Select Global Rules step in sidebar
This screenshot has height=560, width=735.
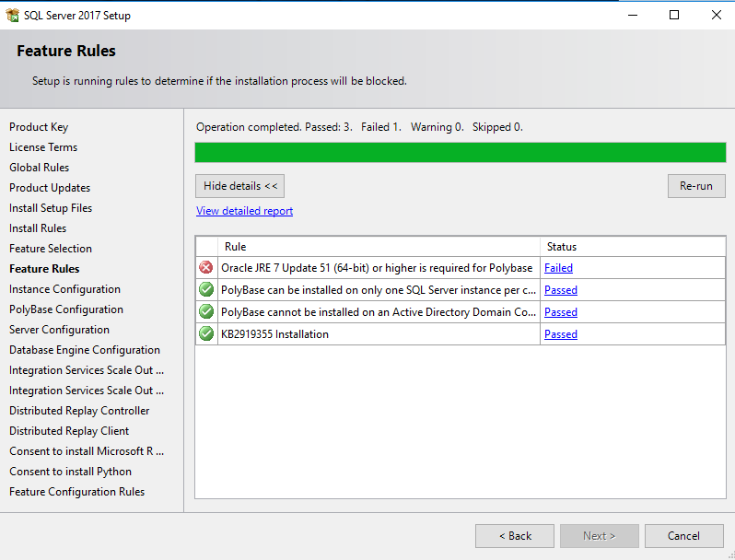click(x=39, y=168)
